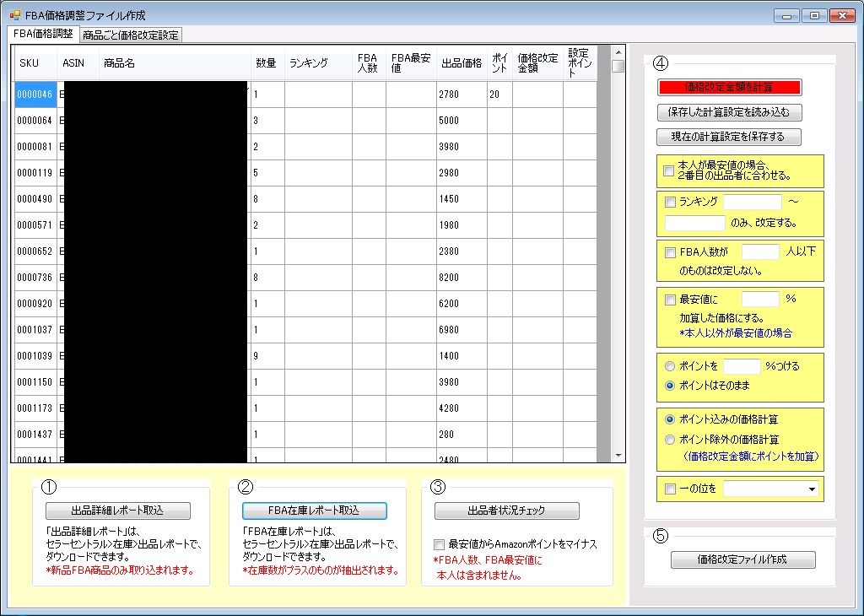Enable 最安値に percent checkbox
The image size is (864, 616).
click(x=670, y=300)
